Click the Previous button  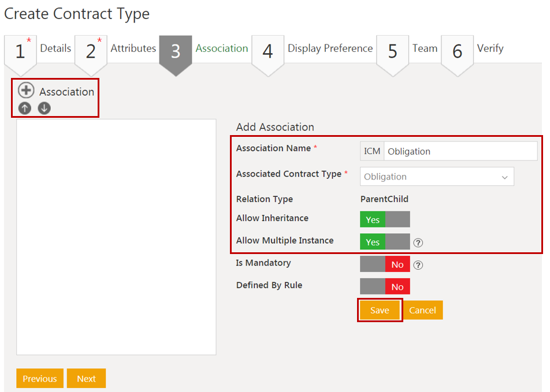coord(40,379)
